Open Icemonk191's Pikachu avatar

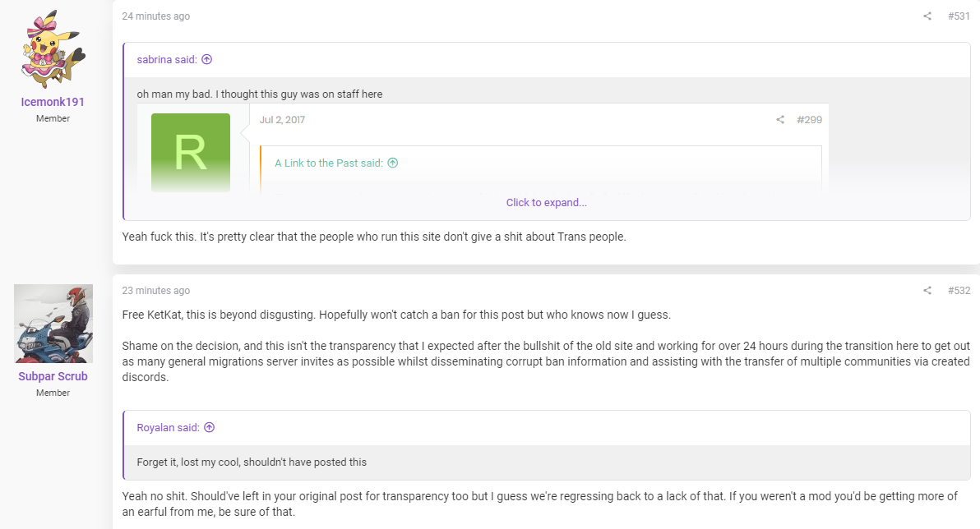[53, 49]
